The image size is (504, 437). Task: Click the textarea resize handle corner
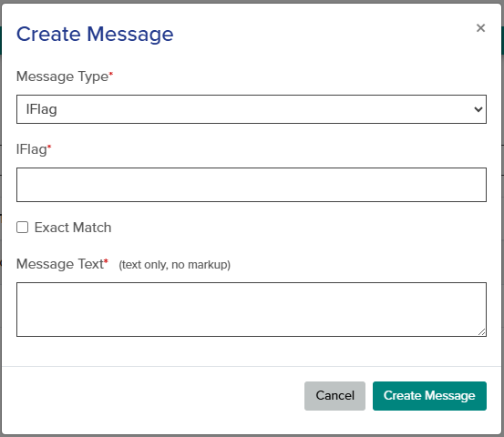click(x=481, y=332)
